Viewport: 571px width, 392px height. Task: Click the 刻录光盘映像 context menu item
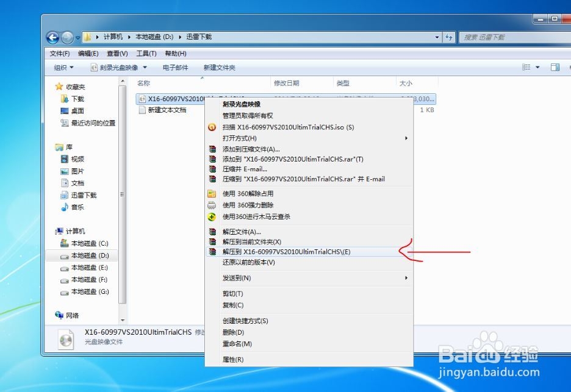pos(309,104)
